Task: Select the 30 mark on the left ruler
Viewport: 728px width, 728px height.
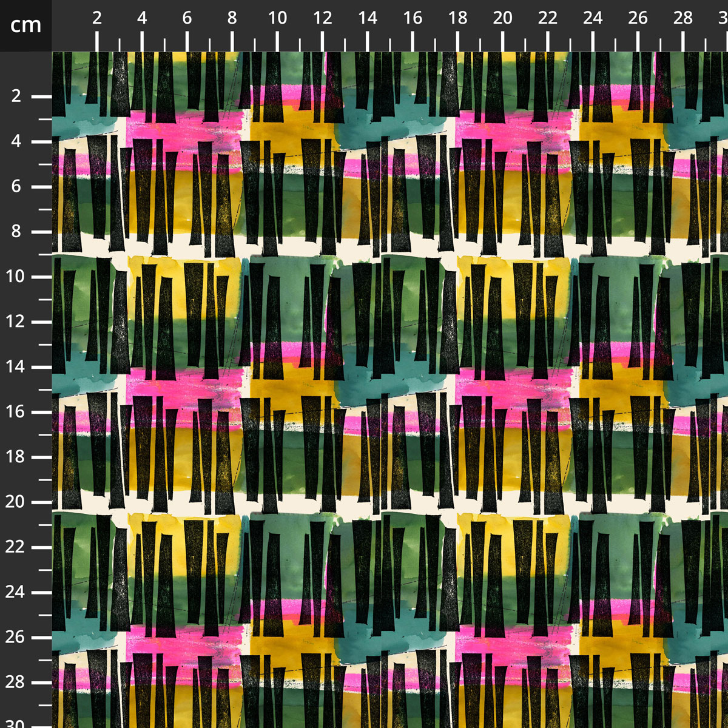Action: [16, 724]
